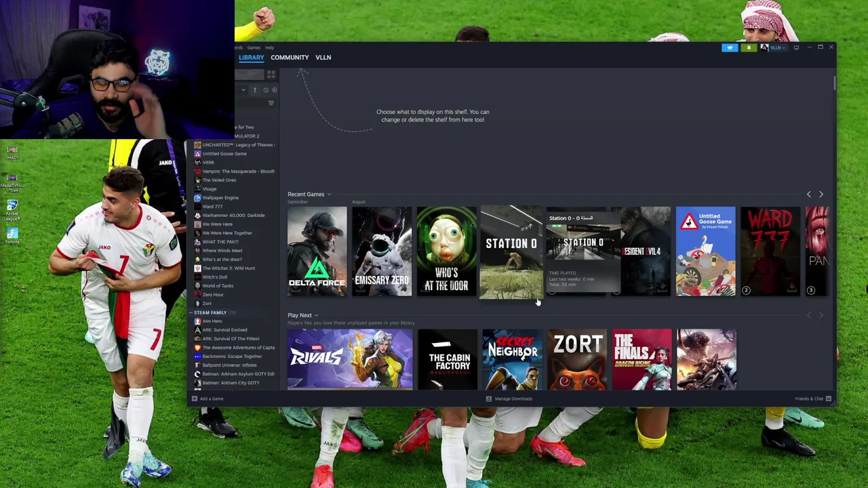
Task: Open Zort cover in Play Next
Action: 577,359
